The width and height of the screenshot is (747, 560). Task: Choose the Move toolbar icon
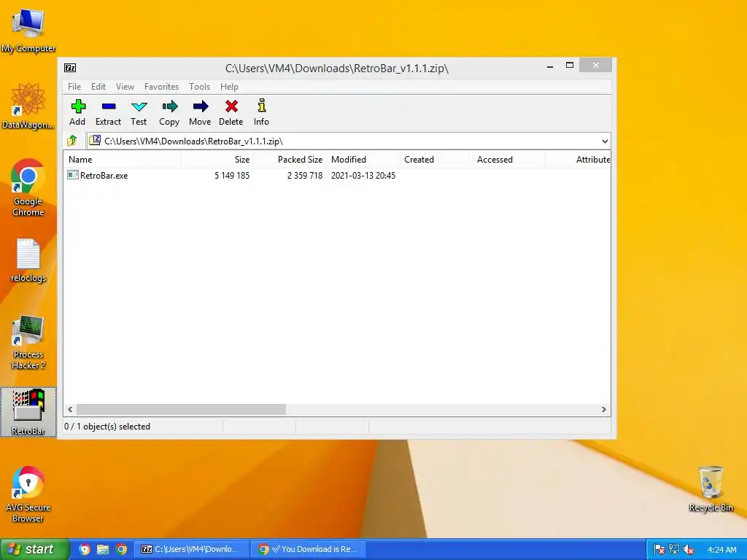[x=201, y=106]
